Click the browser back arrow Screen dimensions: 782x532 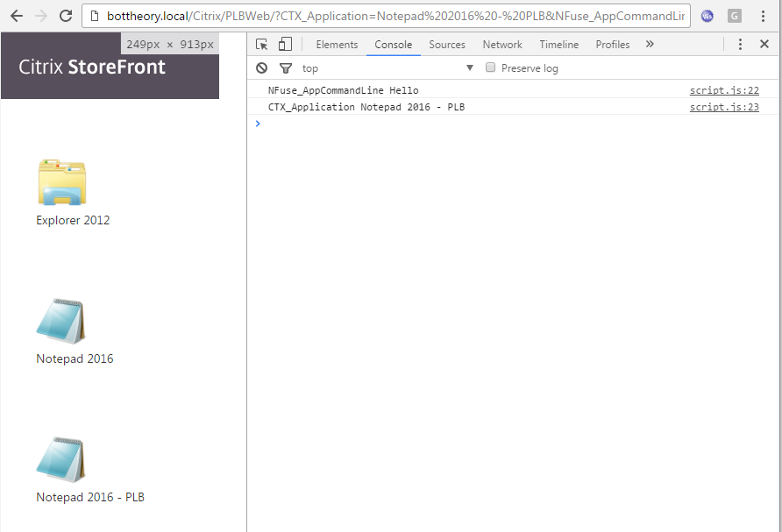[x=17, y=16]
